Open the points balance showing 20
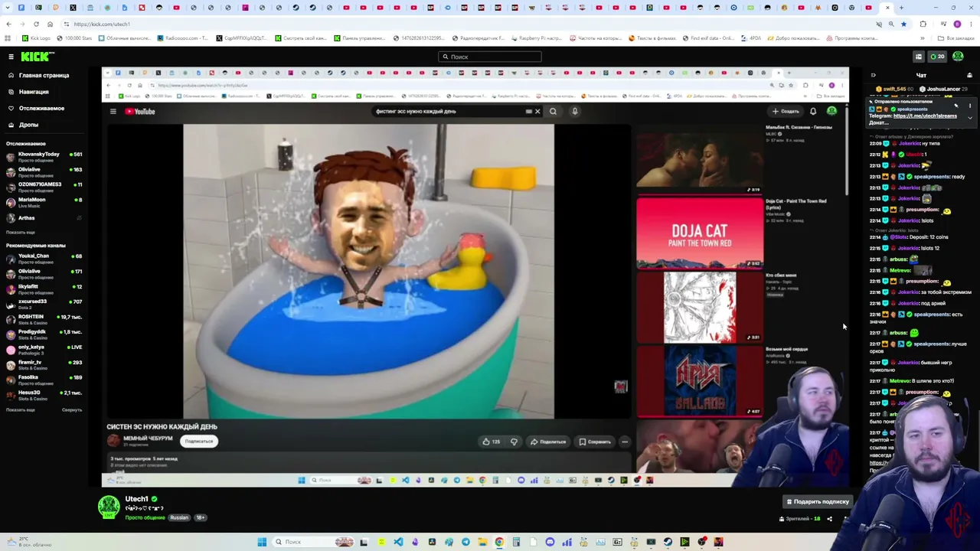This screenshot has height=551, width=980. (x=937, y=57)
